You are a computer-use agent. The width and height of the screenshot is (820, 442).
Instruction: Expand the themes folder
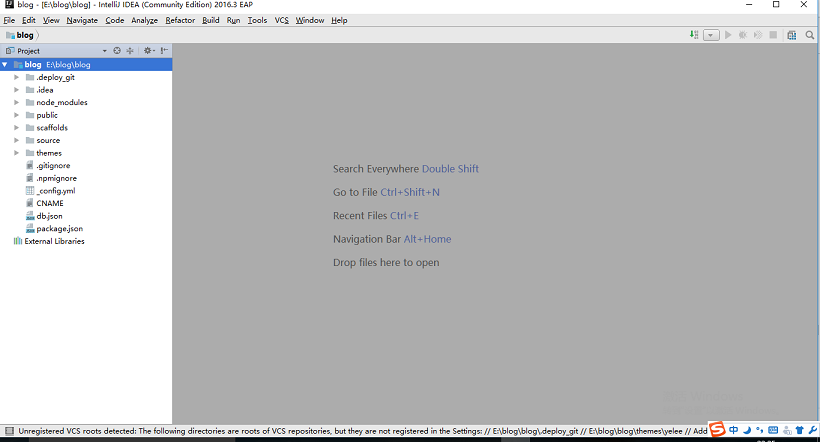pyautogui.click(x=16, y=153)
